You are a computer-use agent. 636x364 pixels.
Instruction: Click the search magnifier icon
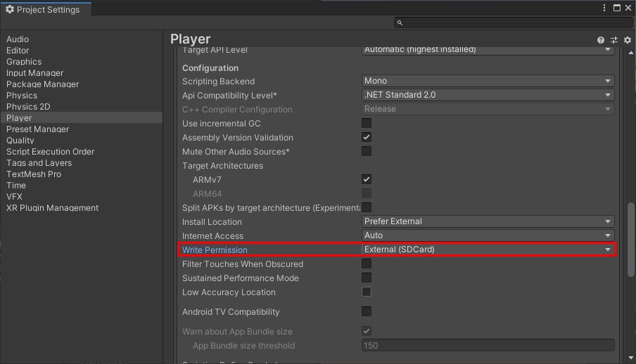(x=400, y=22)
